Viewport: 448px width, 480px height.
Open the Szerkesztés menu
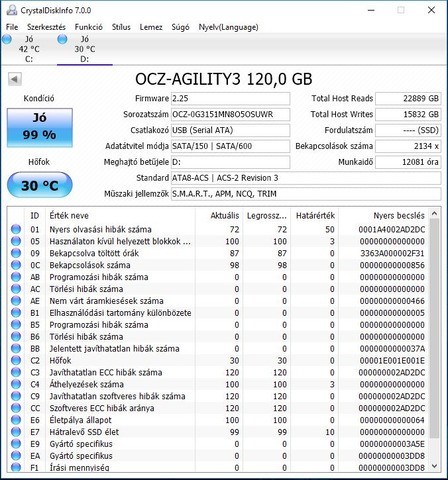click(x=46, y=27)
